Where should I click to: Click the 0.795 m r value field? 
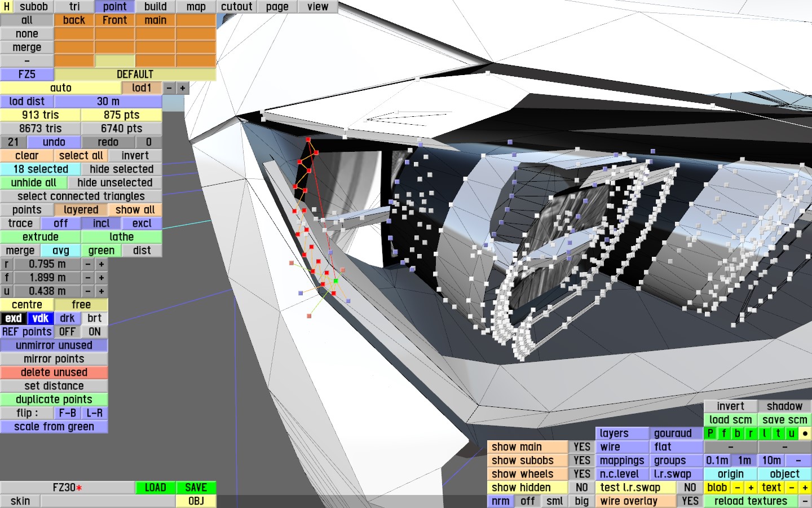[47, 264]
